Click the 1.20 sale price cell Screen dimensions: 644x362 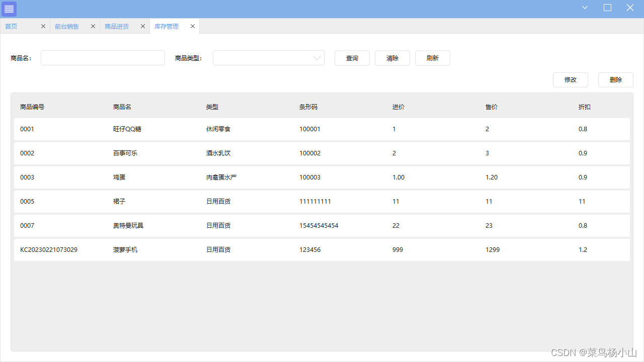point(492,177)
